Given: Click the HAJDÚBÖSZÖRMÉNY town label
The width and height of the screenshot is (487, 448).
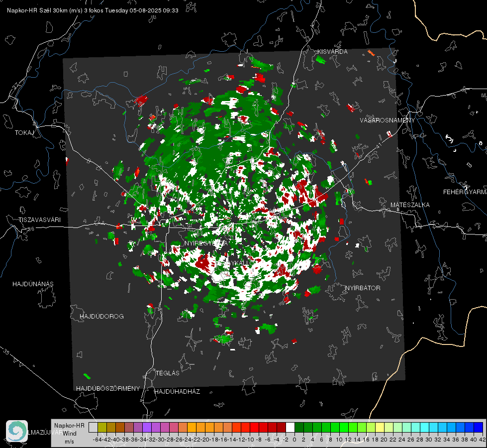Looking at the screenshot, I should pos(108,389).
